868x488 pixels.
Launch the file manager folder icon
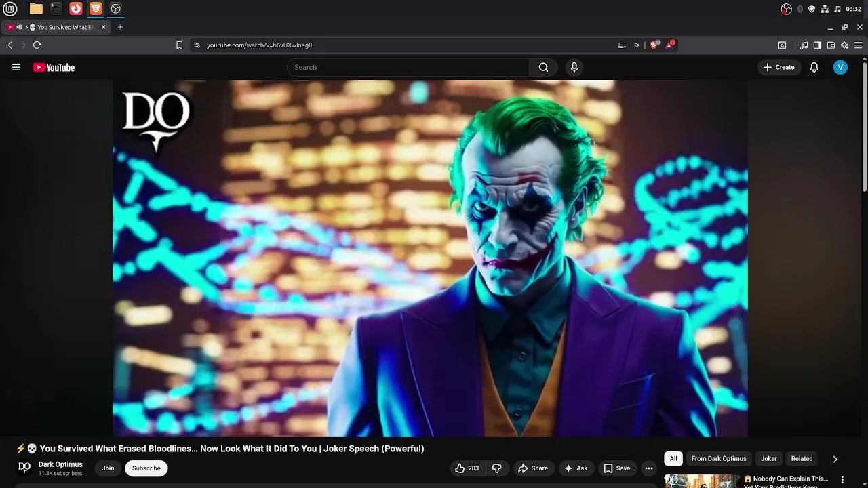tap(36, 9)
